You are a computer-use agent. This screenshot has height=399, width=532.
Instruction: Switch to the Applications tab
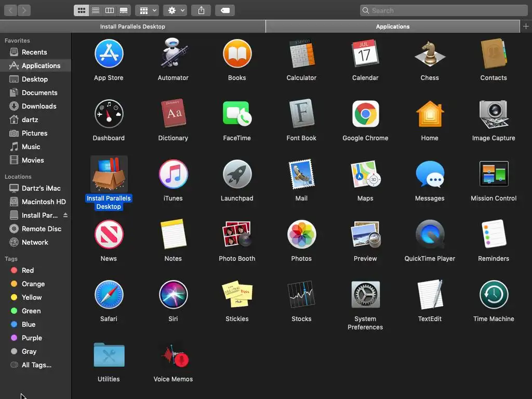(x=393, y=26)
